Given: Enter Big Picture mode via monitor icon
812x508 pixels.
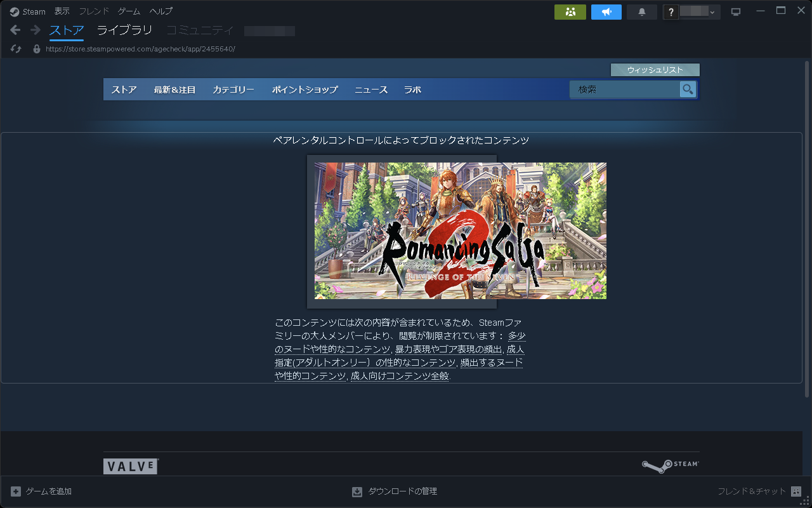Looking at the screenshot, I should 736,11.
